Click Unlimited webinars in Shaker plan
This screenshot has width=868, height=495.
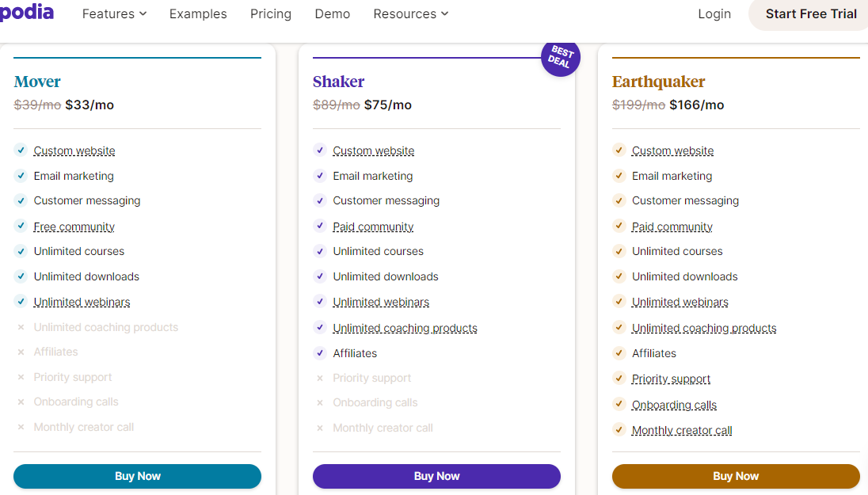381,302
